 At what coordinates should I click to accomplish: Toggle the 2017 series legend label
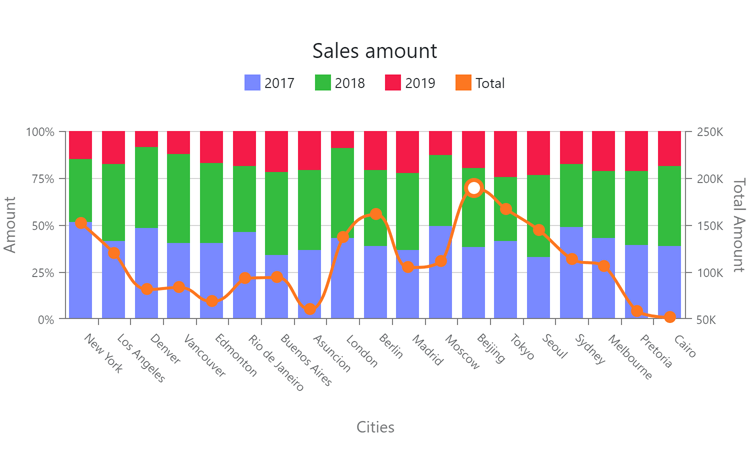coord(279,83)
